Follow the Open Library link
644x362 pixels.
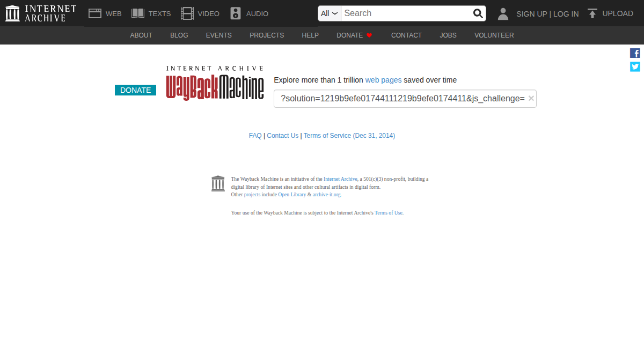pos(292,195)
